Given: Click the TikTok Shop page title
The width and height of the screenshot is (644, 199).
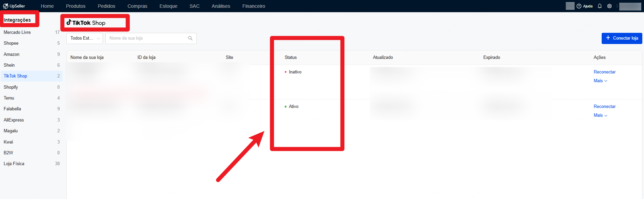Looking at the screenshot, I should click(86, 23).
